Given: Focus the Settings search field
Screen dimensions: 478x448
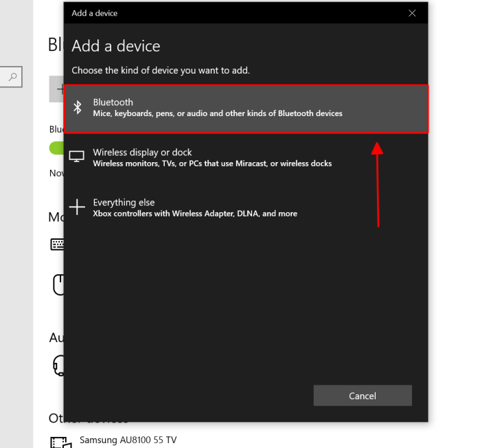Looking at the screenshot, I should click(5, 78).
